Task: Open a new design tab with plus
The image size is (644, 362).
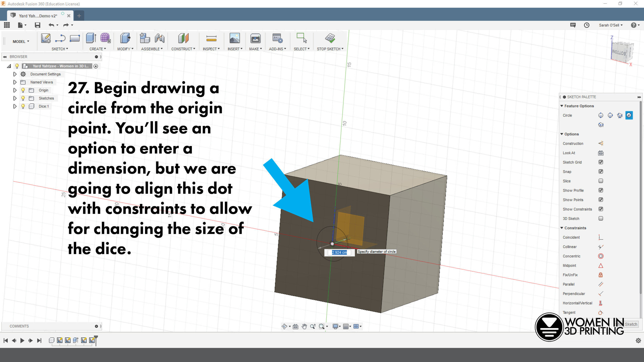Action: [79, 16]
